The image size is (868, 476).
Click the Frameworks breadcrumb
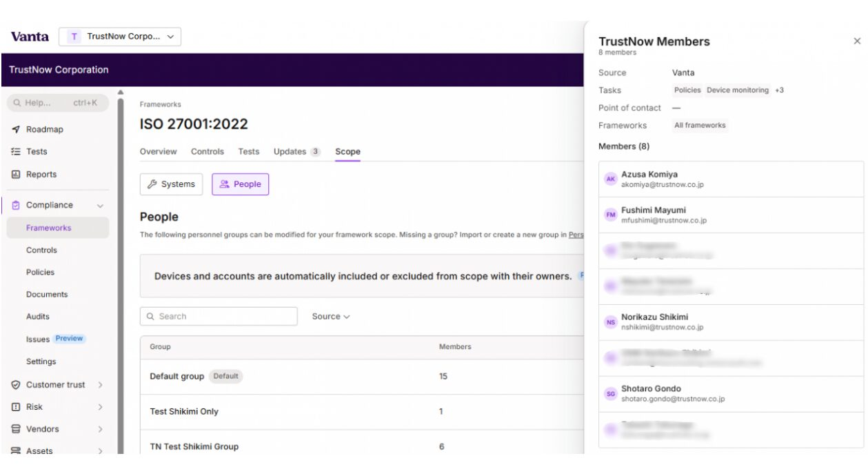pyautogui.click(x=160, y=105)
